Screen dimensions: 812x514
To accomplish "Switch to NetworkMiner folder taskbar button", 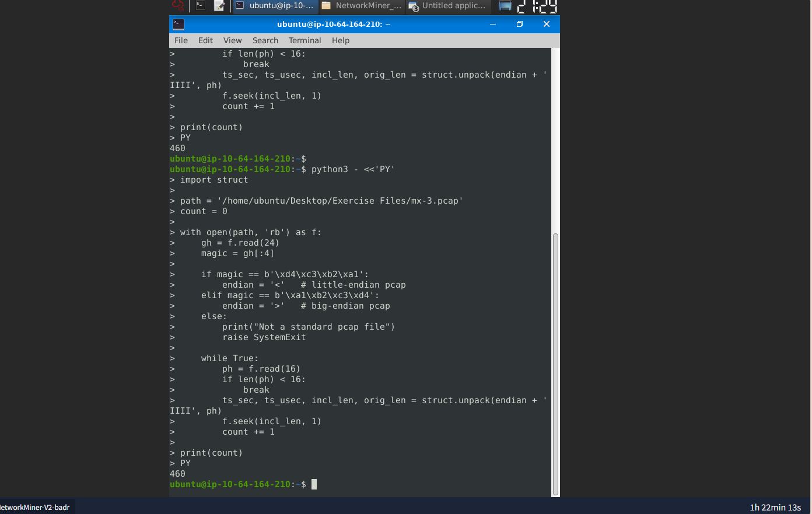I will click(x=362, y=6).
